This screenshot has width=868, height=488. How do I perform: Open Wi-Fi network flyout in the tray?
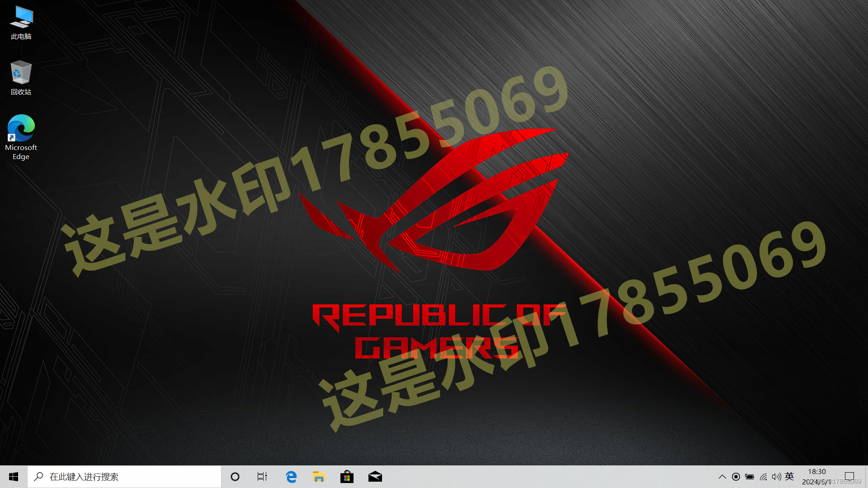[764, 477]
